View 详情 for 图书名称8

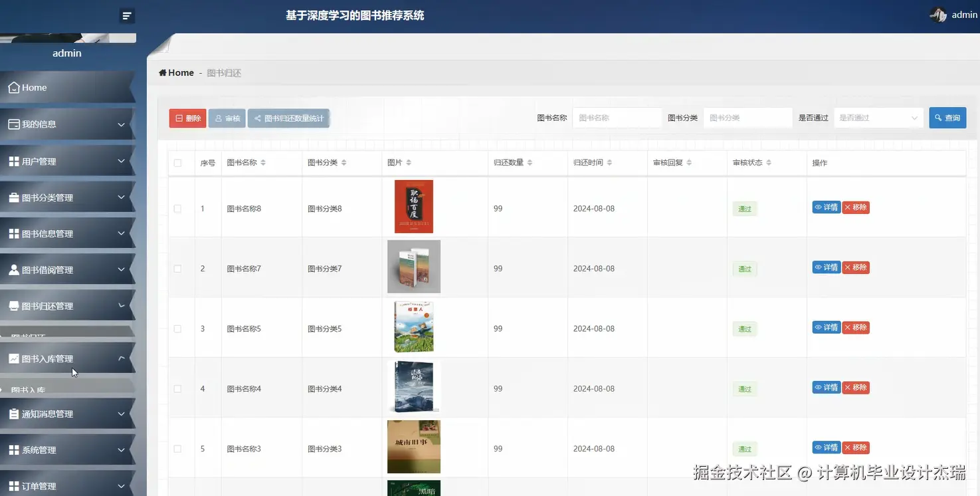tap(827, 207)
